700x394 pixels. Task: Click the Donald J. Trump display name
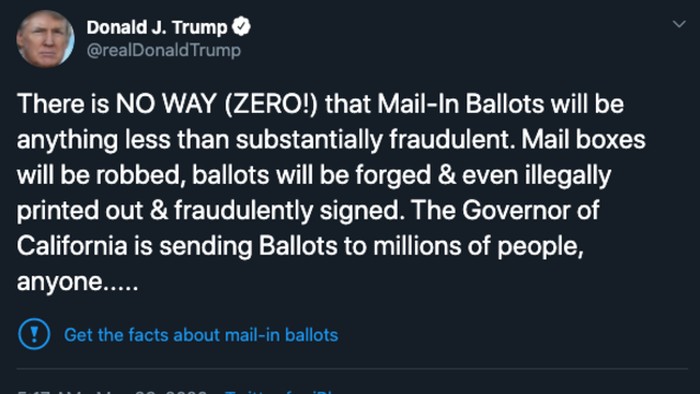pos(157,27)
